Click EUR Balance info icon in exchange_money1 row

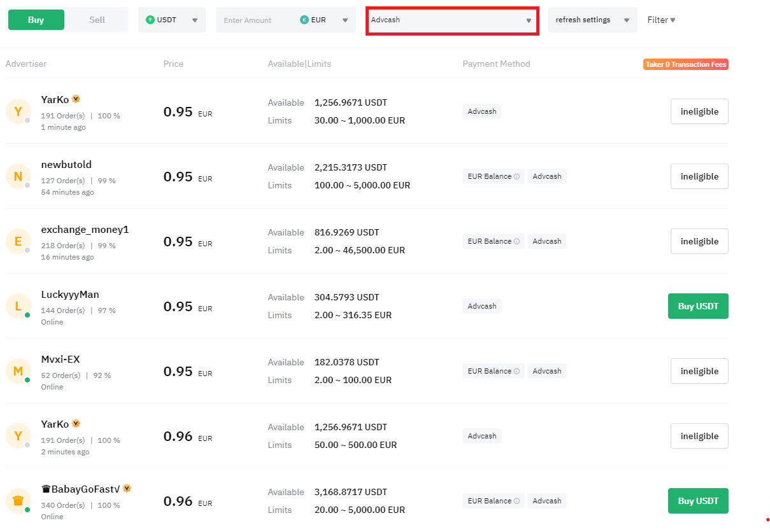pos(517,241)
